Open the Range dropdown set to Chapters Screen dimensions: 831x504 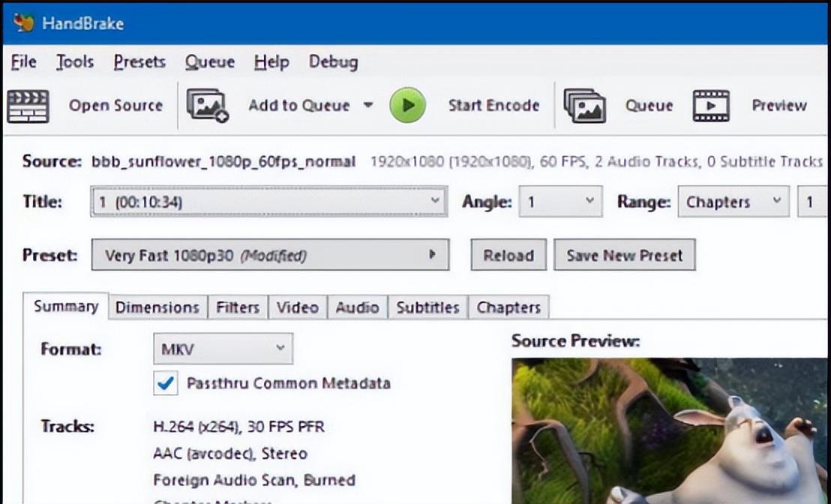[733, 202]
